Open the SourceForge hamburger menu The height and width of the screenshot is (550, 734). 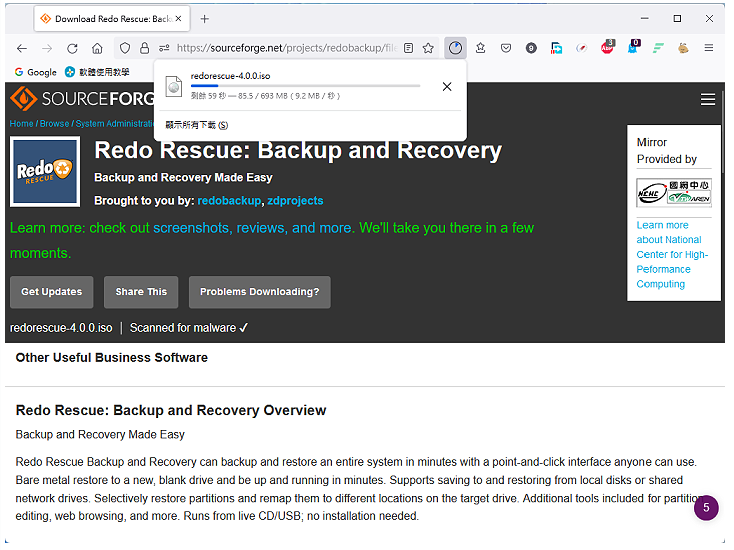pos(708,99)
